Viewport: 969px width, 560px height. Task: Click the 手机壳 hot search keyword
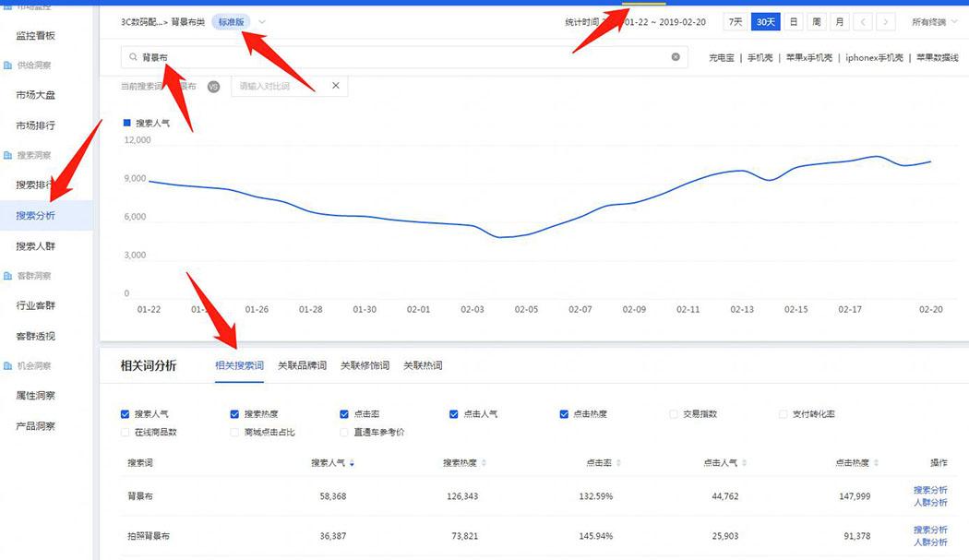tap(760, 56)
